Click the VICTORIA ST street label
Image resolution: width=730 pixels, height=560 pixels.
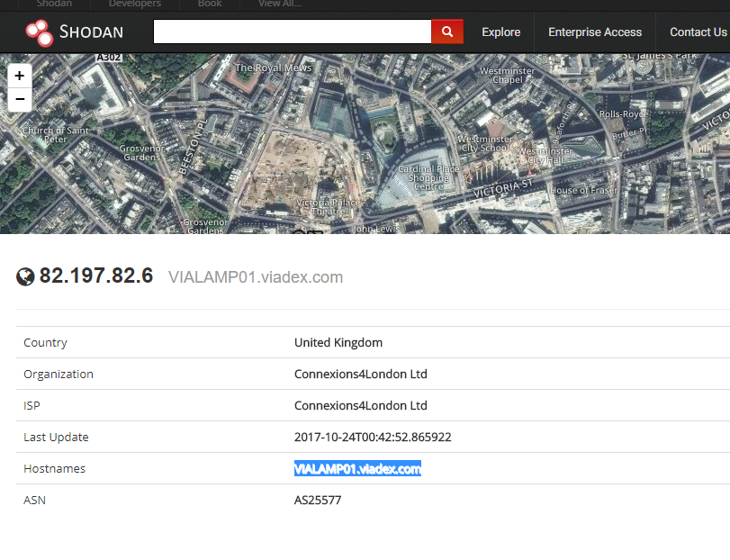tap(503, 188)
